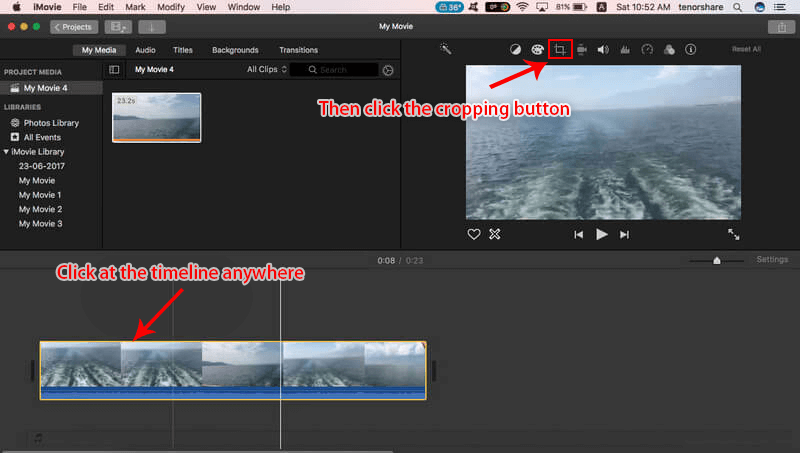Open the All Clips filter dropdown
Viewport: 800px width, 453px height.
click(267, 70)
